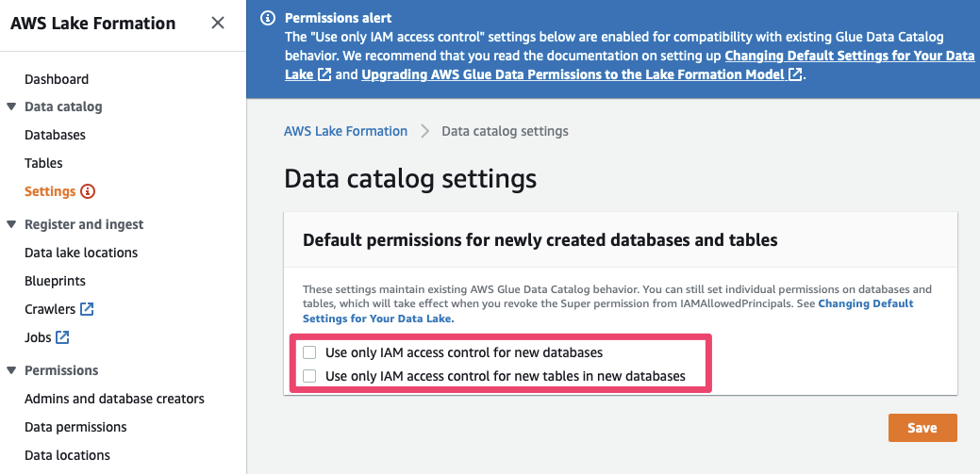Viewport: 980px width, 474px height.
Task: Open AWS Lake Formation breadcrumb link
Action: click(345, 131)
